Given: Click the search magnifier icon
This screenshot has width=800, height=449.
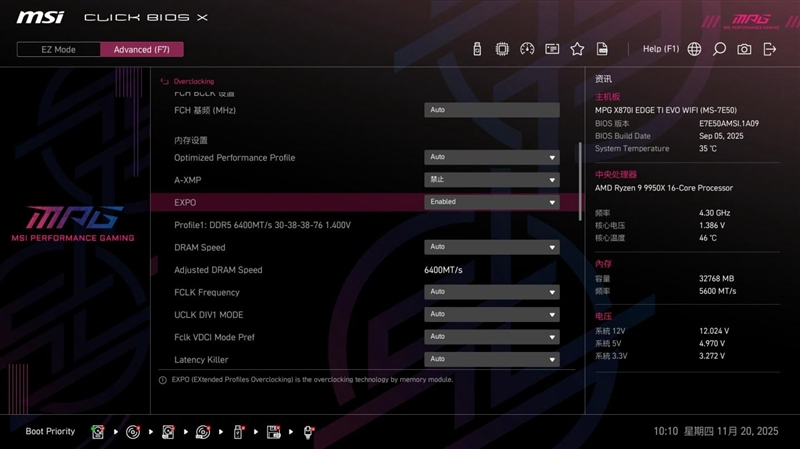Looking at the screenshot, I should coord(719,49).
